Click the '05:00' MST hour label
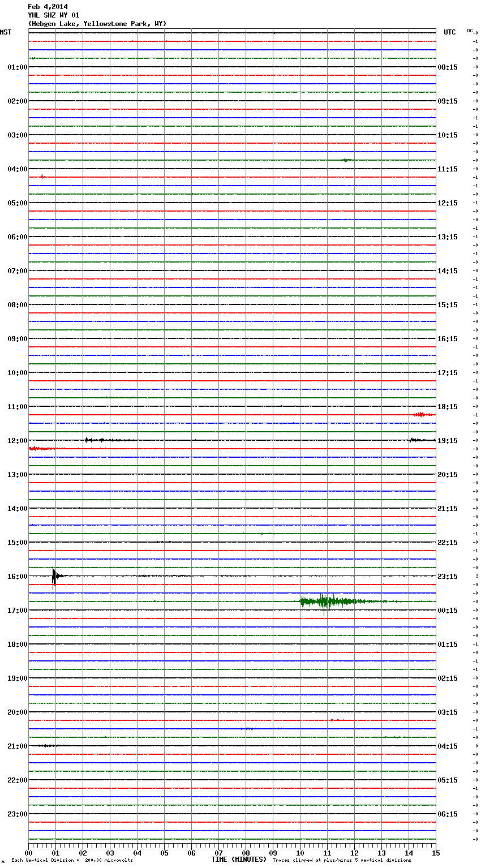Image resolution: width=481 pixels, height=868 pixels. (x=17, y=203)
